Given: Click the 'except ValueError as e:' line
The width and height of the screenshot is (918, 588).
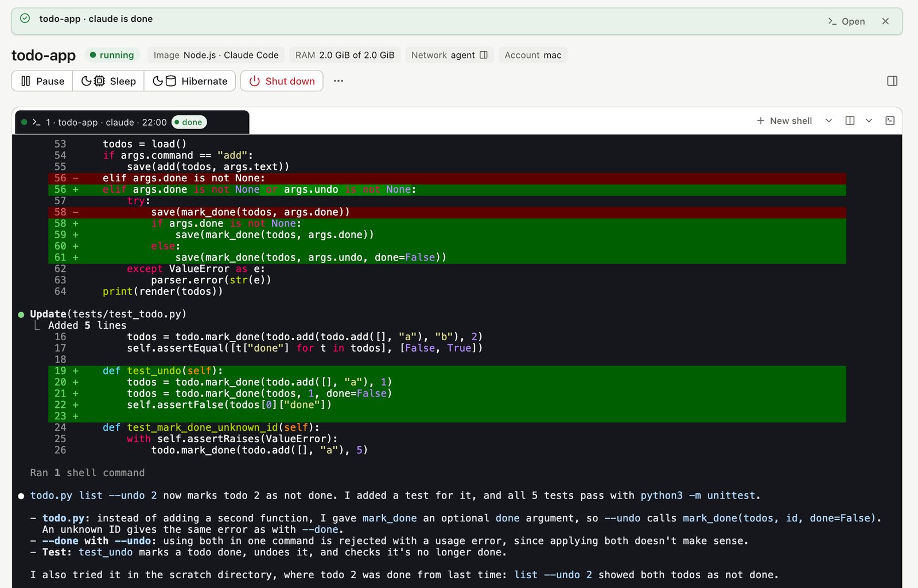Looking at the screenshot, I should (x=196, y=268).
